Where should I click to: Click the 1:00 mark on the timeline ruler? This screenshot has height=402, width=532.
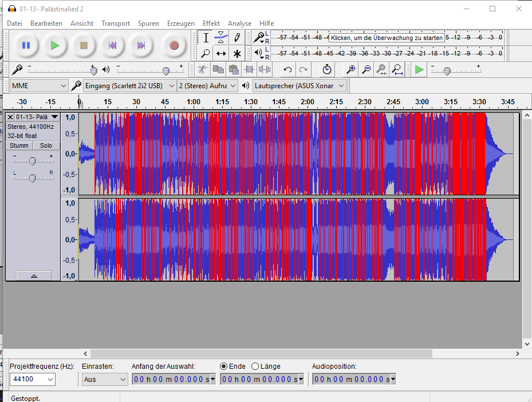(193, 102)
